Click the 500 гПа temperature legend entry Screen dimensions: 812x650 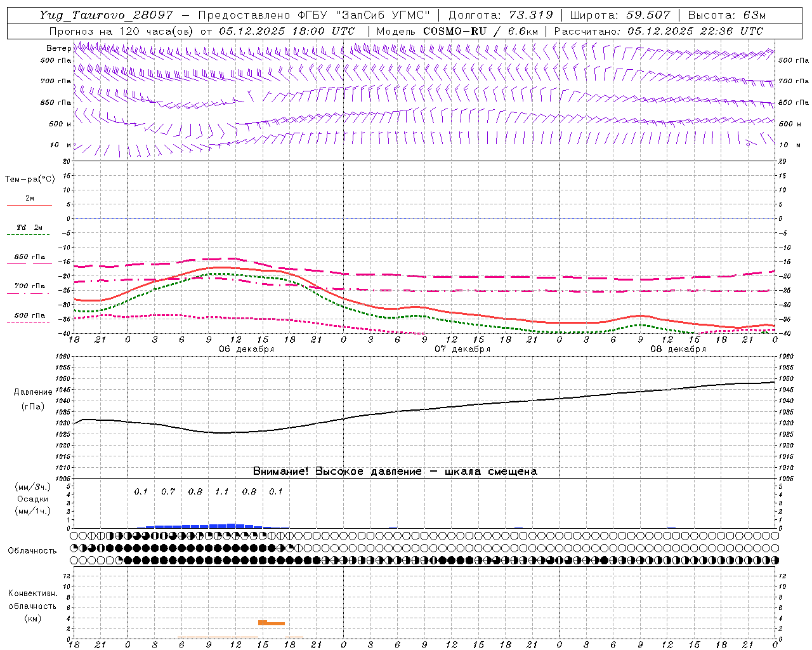pyautogui.click(x=29, y=315)
